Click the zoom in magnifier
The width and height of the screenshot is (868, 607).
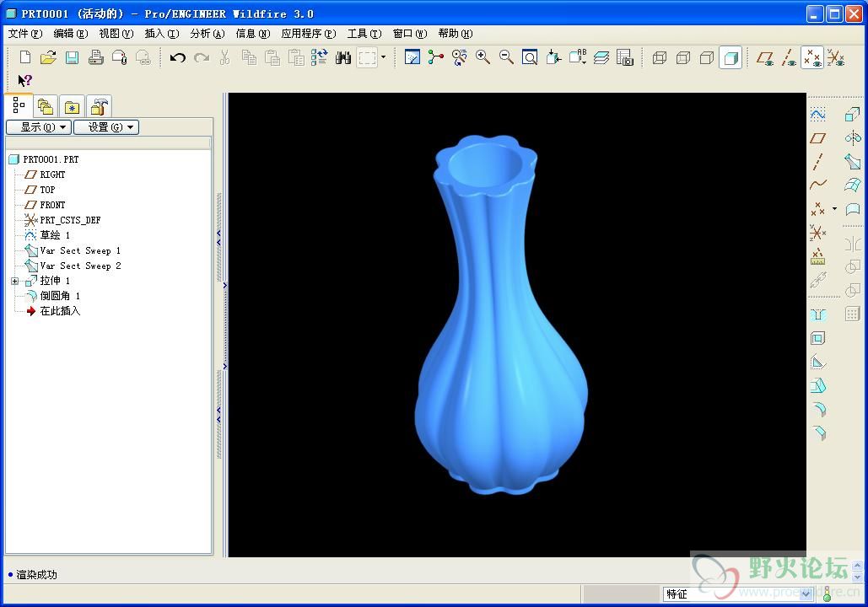483,57
